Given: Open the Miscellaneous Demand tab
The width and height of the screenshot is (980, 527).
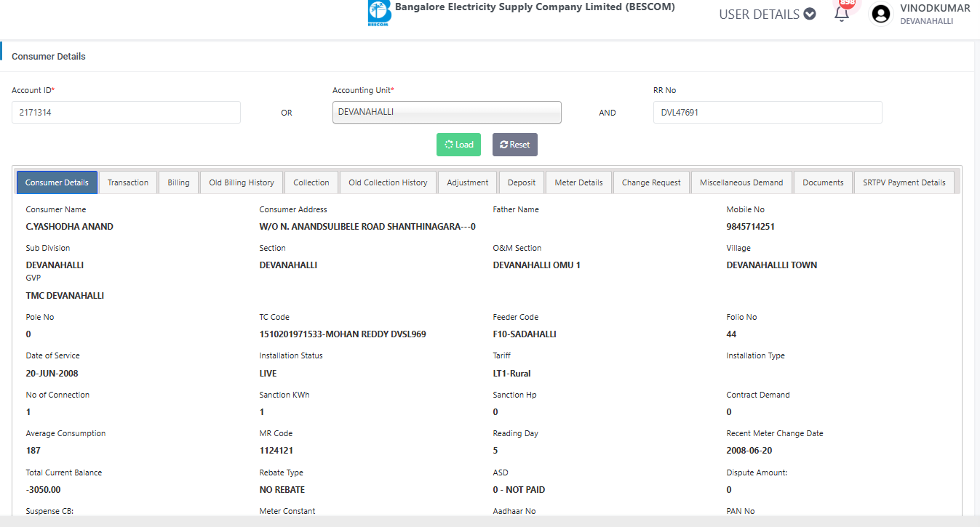Looking at the screenshot, I should tap(741, 182).
